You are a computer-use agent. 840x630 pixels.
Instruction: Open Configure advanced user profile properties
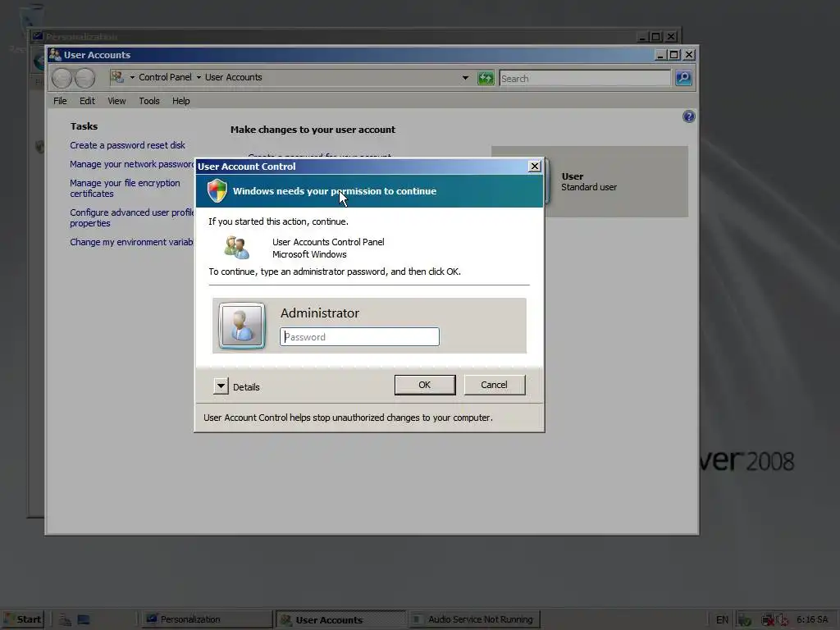tap(132, 217)
